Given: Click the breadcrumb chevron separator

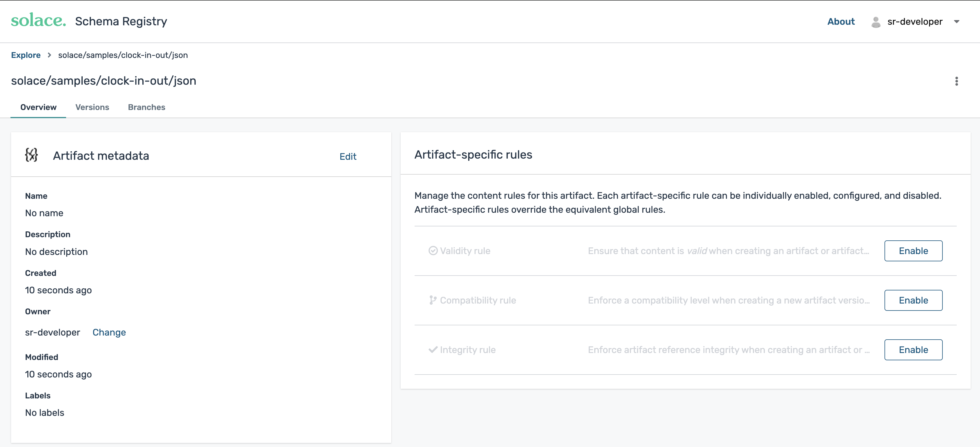Looking at the screenshot, I should 49,55.
